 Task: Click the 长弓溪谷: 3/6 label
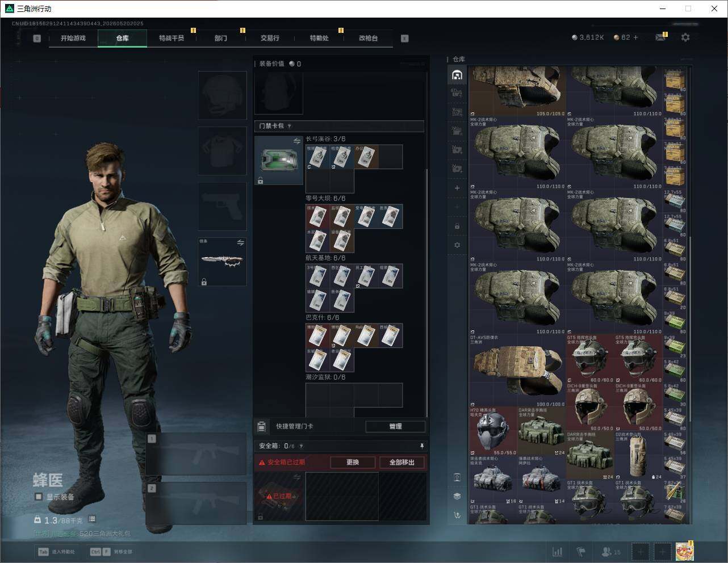coord(325,139)
